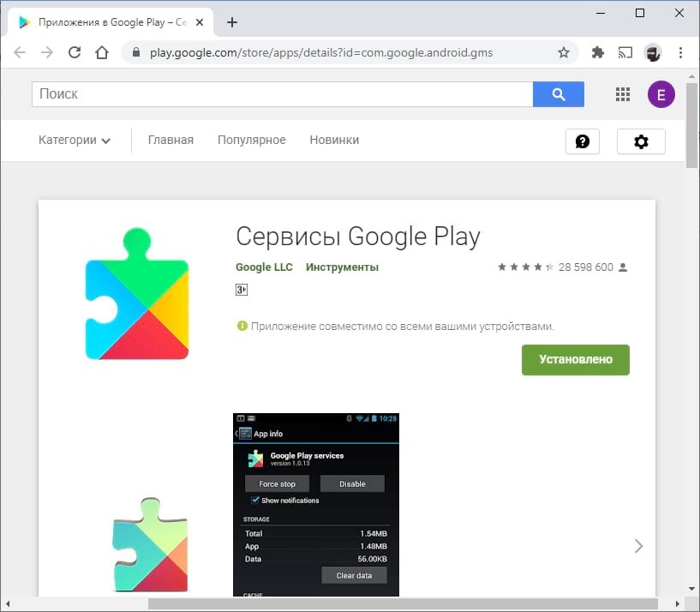This screenshot has width=700, height=612.
Task: Click the Сервисы Google Play title
Action: [358, 237]
